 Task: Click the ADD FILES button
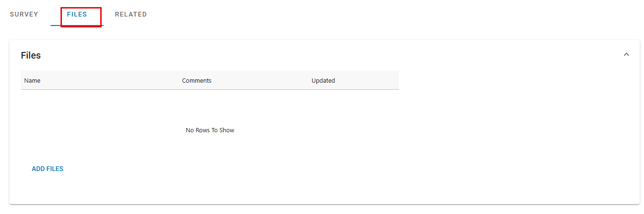coord(47,169)
